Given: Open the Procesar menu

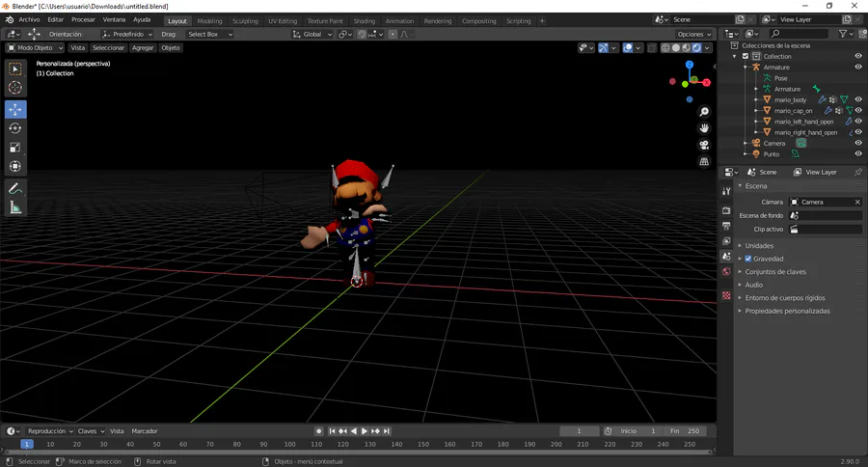Looking at the screenshot, I should (83, 19).
